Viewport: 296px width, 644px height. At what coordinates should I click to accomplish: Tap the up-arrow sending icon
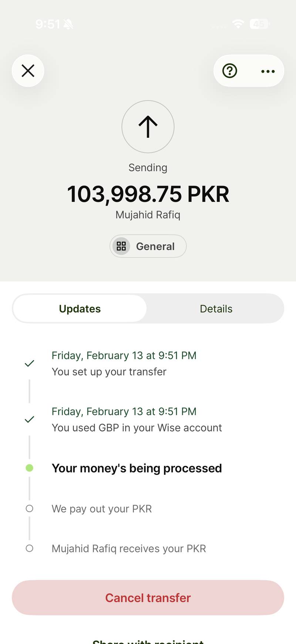coord(148,127)
